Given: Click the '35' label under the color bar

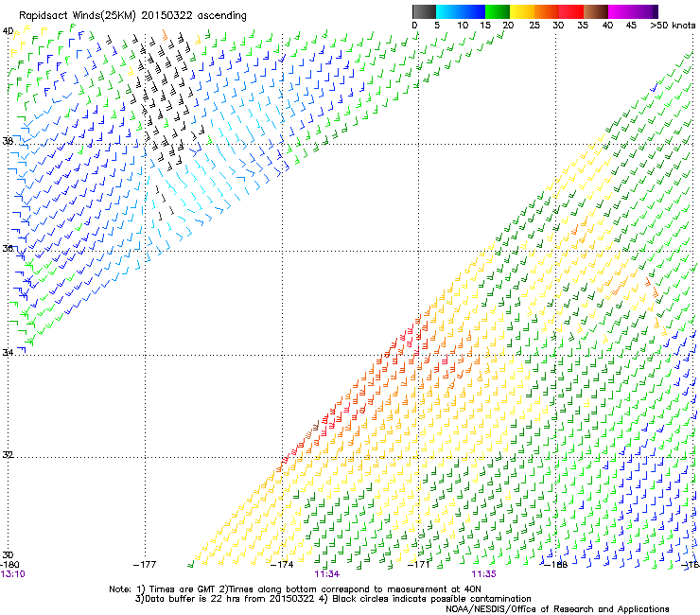Looking at the screenshot, I should point(583,26).
